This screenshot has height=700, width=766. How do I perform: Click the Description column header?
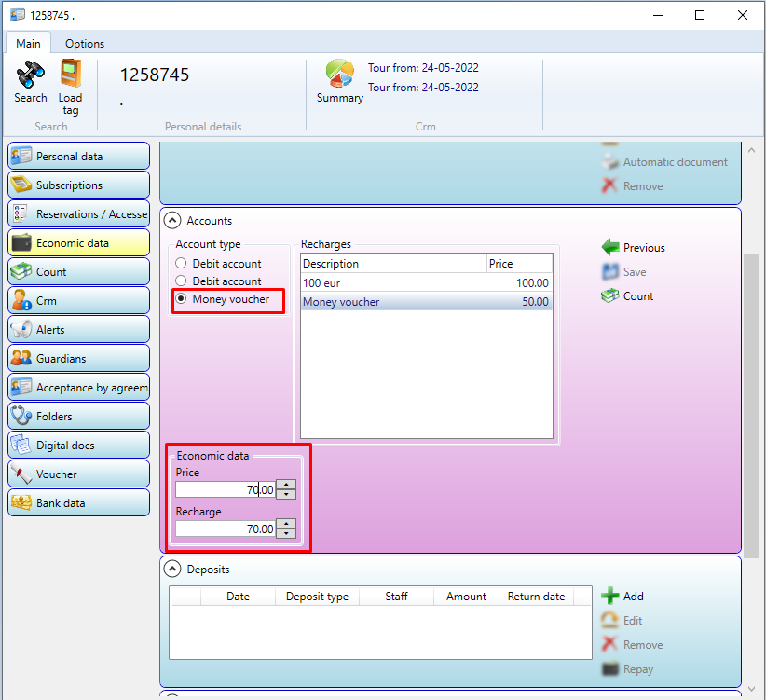(x=394, y=263)
